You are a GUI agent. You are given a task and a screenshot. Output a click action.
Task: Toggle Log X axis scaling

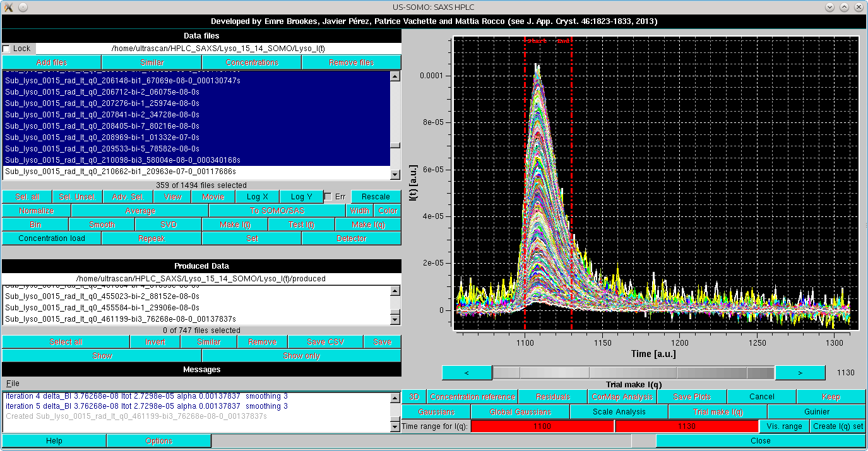click(x=257, y=196)
